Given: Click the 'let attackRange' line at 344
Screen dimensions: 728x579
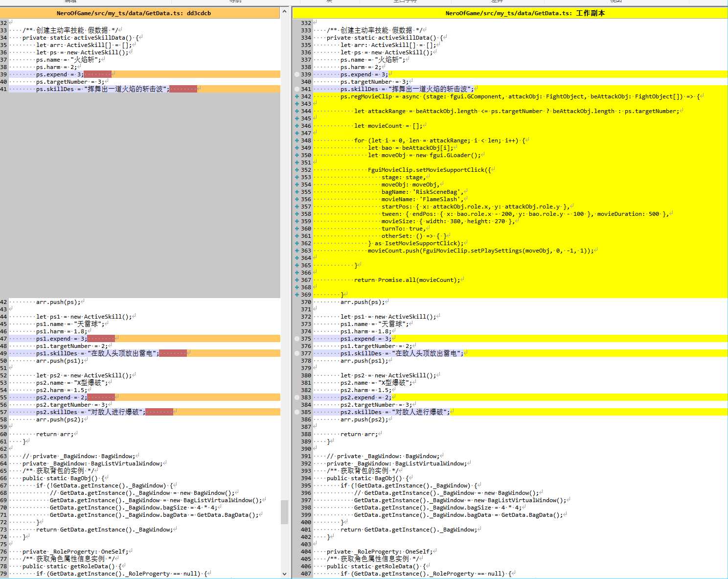Looking at the screenshot, I should (517, 111).
